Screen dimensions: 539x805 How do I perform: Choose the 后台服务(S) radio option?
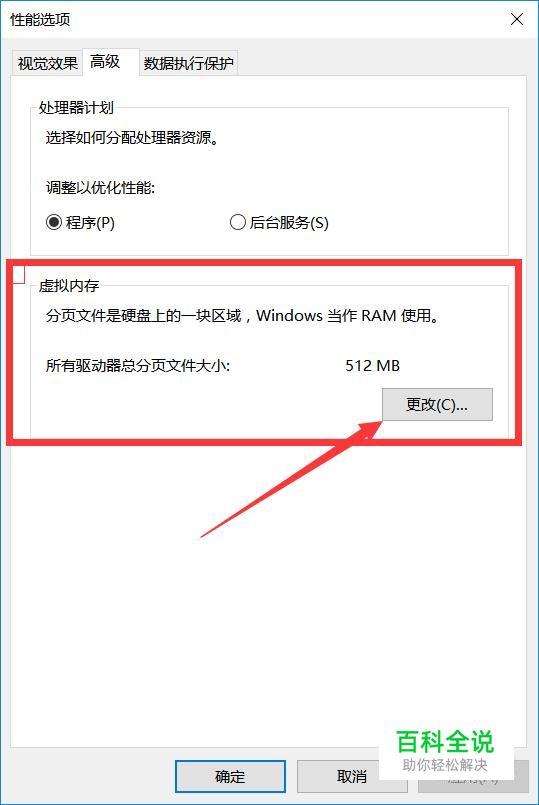[x=279, y=223]
